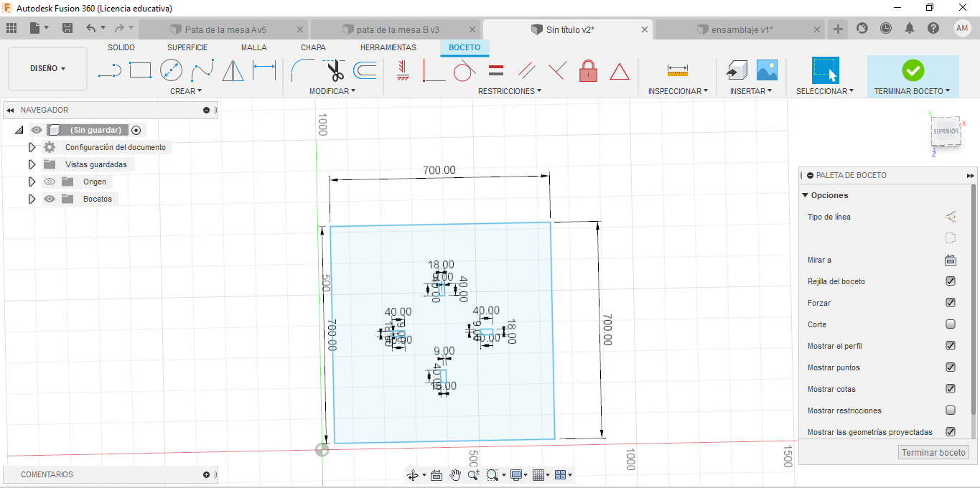980x488 pixels.
Task: Enable Mostrar restricciones checkbox
Action: click(x=951, y=410)
